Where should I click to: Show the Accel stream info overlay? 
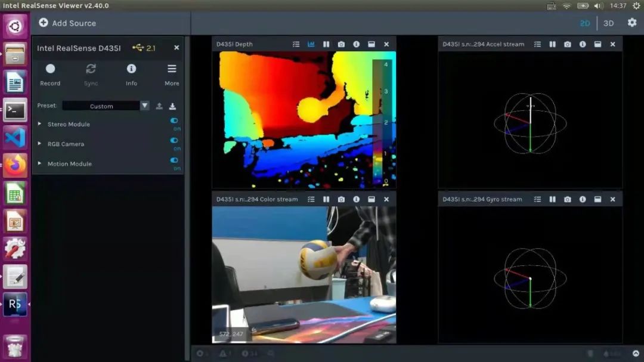(583, 44)
